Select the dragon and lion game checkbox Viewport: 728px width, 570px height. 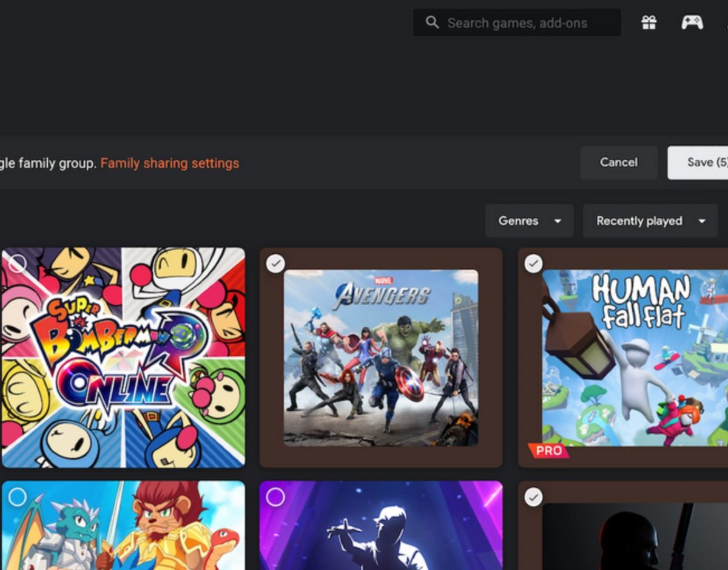(18, 497)
